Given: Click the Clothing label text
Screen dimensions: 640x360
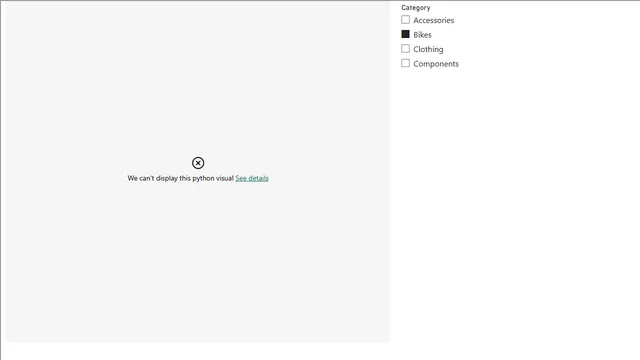Looking at the screenshot, I should tap(428, 49).
